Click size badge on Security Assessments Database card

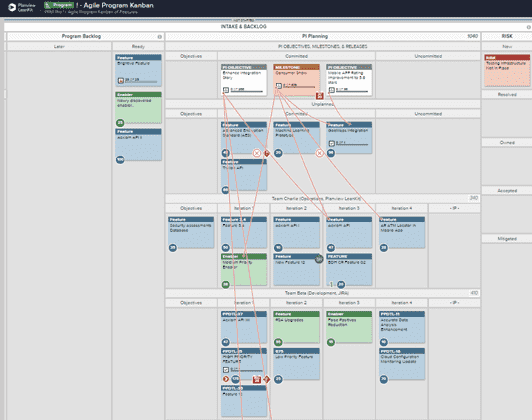click(173, 248)
